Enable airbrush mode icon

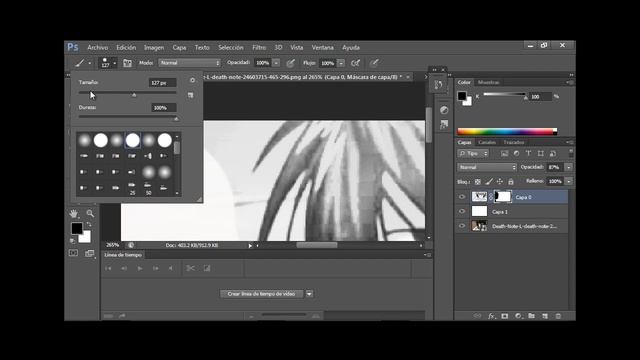(356, 63)
